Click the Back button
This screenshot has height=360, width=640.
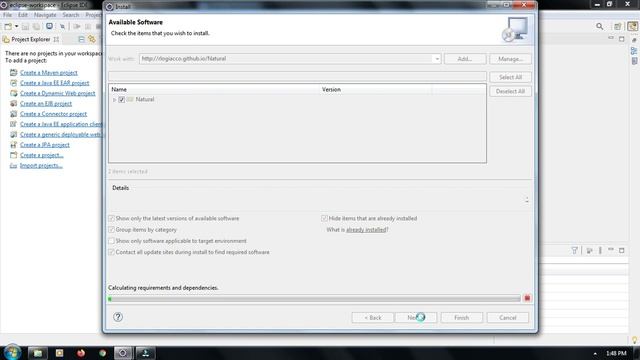pos(373,318)
